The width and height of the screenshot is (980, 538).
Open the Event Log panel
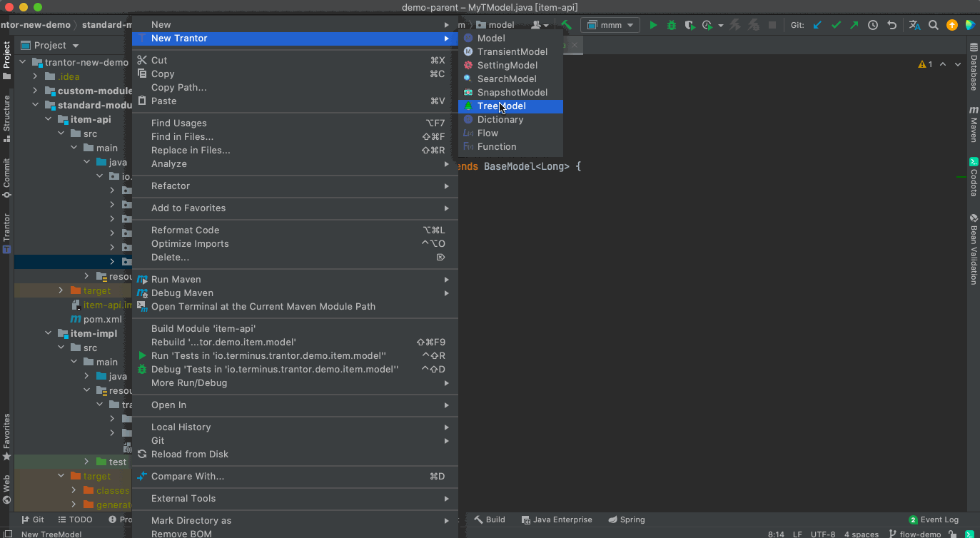pos(934,519)
